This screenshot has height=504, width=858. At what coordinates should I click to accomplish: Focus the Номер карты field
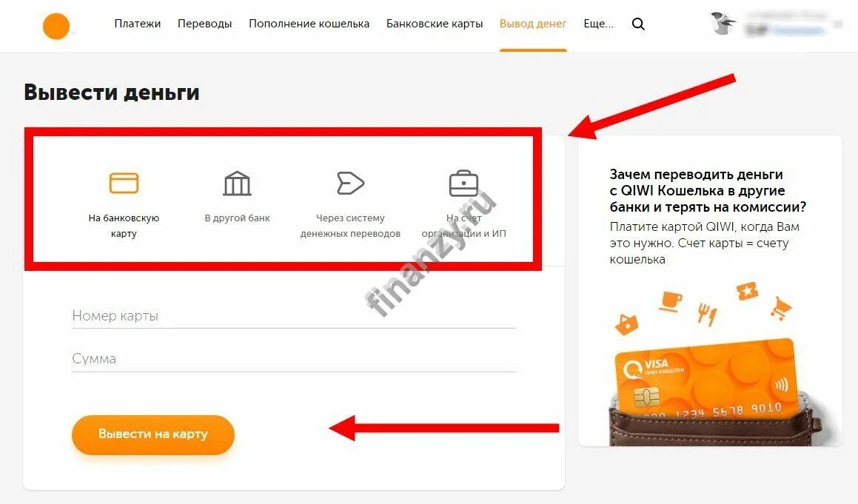tap(294, 316)
